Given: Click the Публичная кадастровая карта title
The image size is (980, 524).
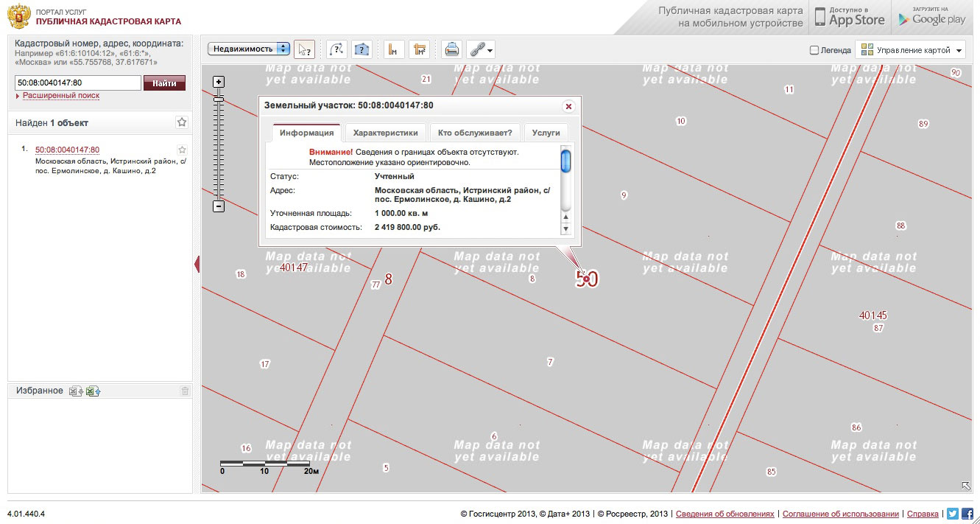Looking at the screenshot, I should (108, 21).
